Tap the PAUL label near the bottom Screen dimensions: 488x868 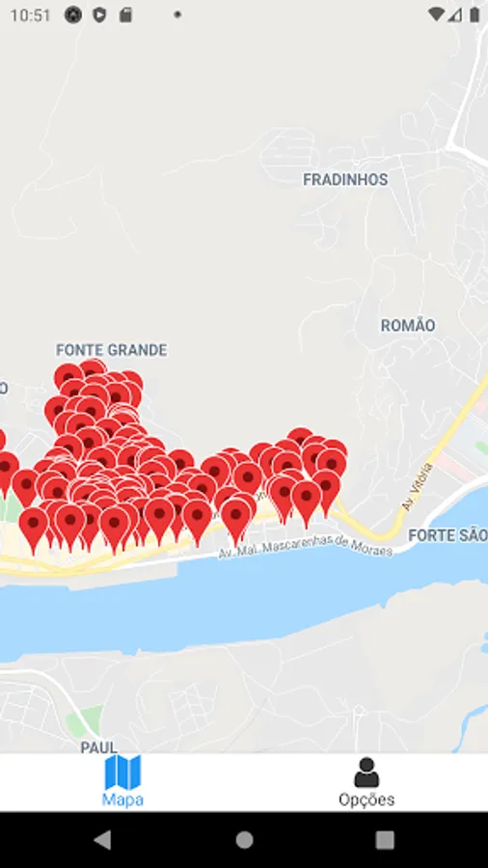(98, 747)
